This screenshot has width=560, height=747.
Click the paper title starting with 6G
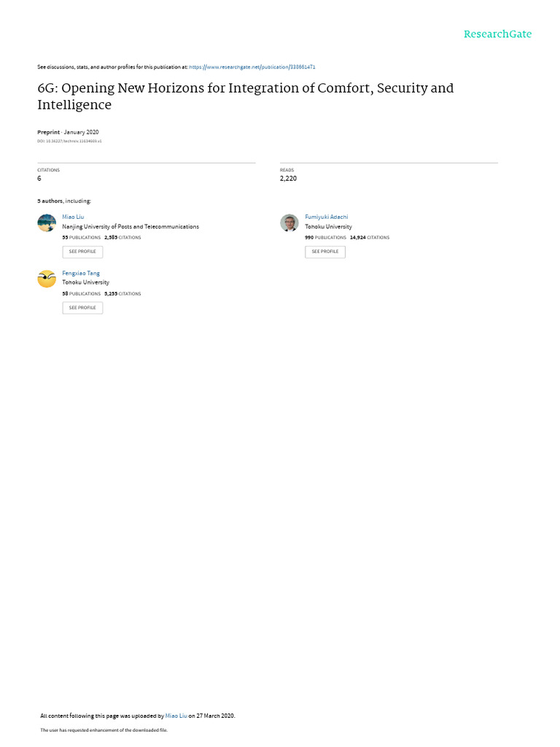pyautogui.click(x=245, y=96)
